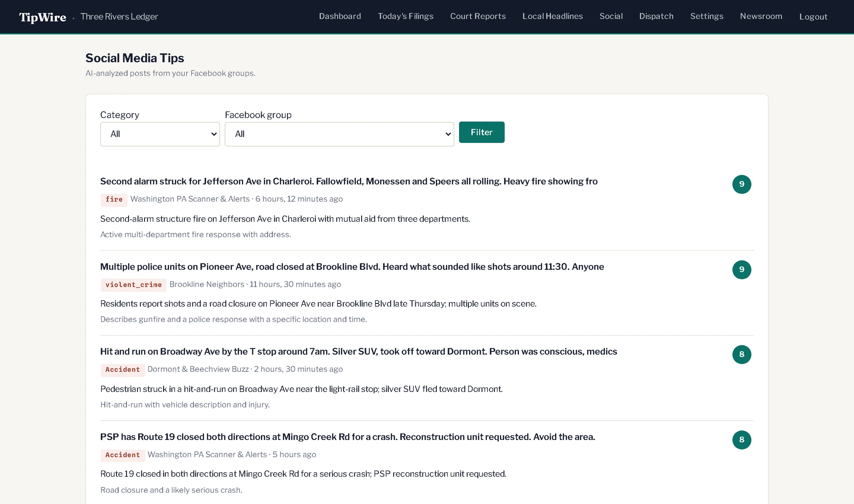Image resolution: width=854 pixels, height=504 pixels.
Task: Click 'Road closure and a likely serious crash.'
Action: tap(171, 490)
